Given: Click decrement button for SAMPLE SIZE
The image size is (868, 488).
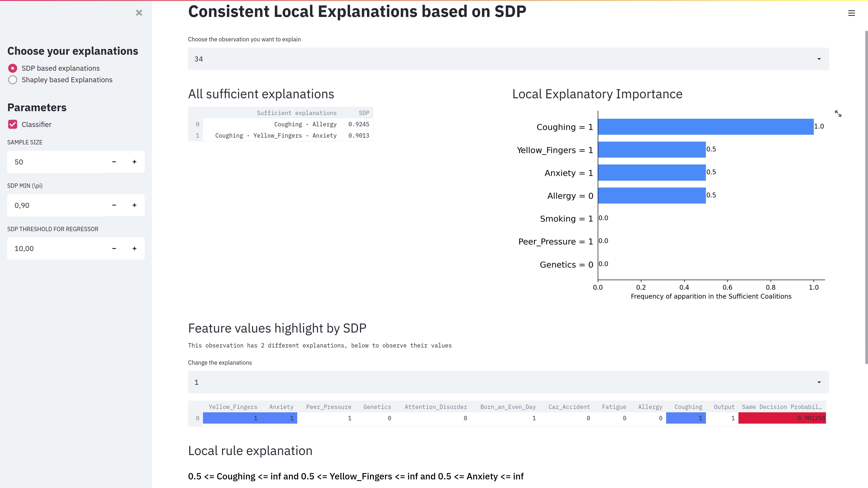Looking at the screenshot, I should tap(114, 162).
